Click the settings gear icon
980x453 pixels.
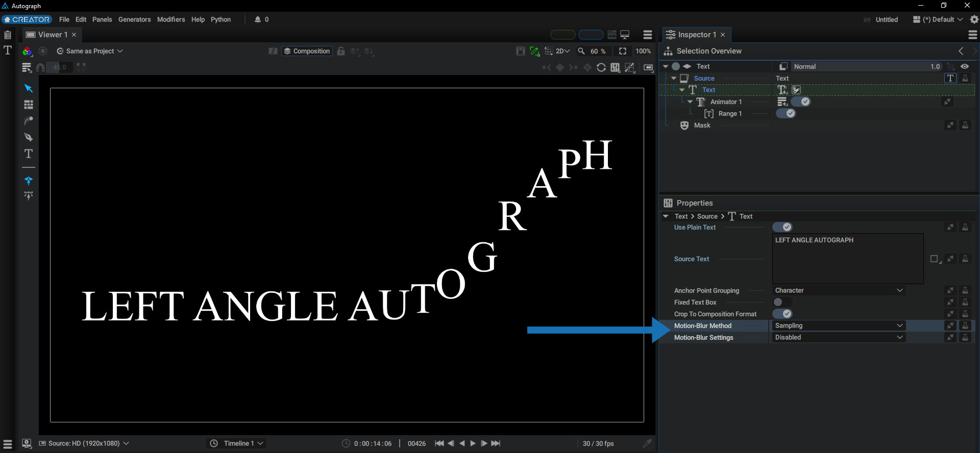(x=974, y=19)
